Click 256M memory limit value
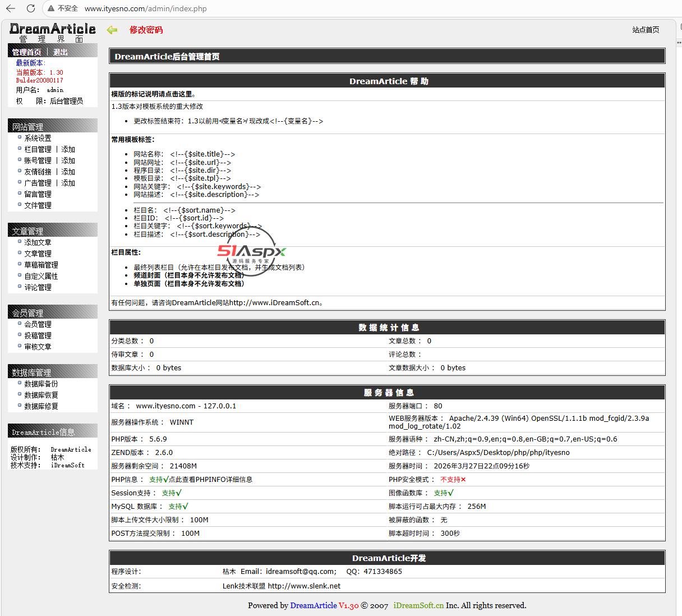This screenshot has height=616, width=682. coord(477,507)
